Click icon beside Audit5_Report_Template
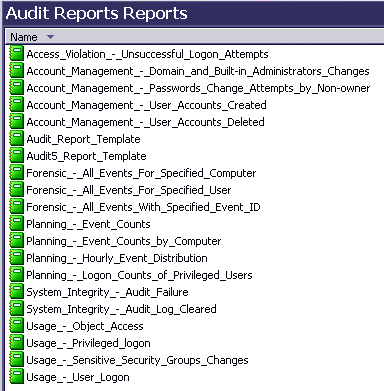 click(x=16, y=156)
